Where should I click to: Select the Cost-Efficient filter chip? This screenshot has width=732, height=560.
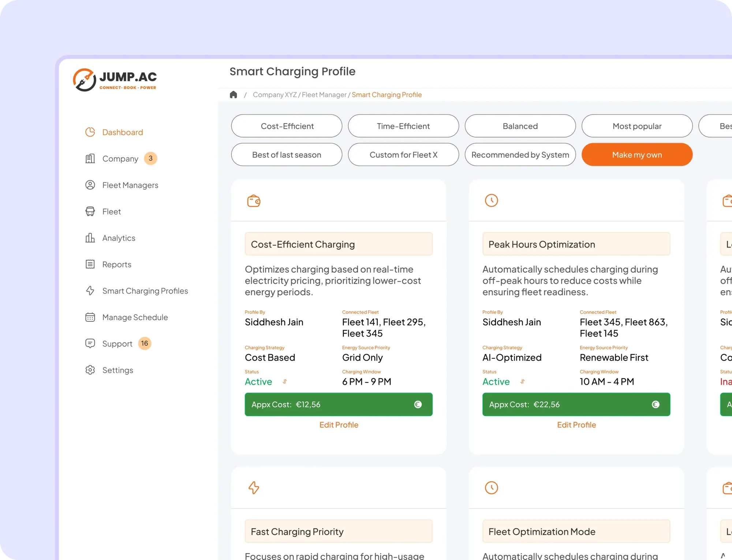tap(287, 126)
